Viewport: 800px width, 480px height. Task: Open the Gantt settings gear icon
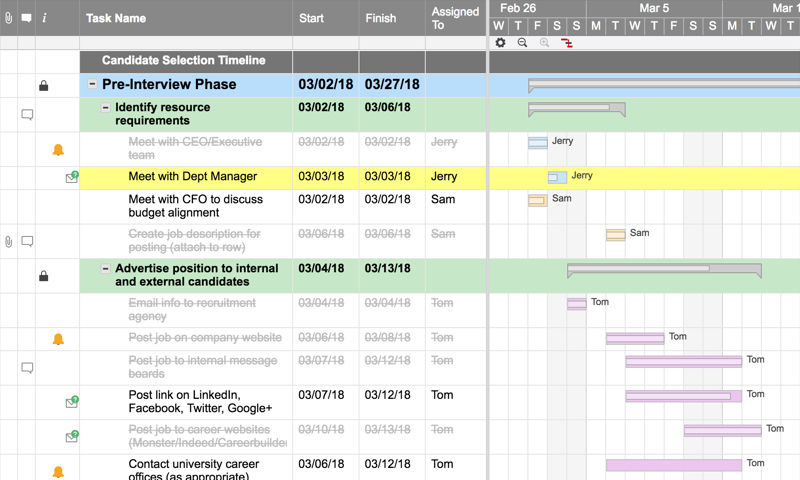(x=500, y=43)
